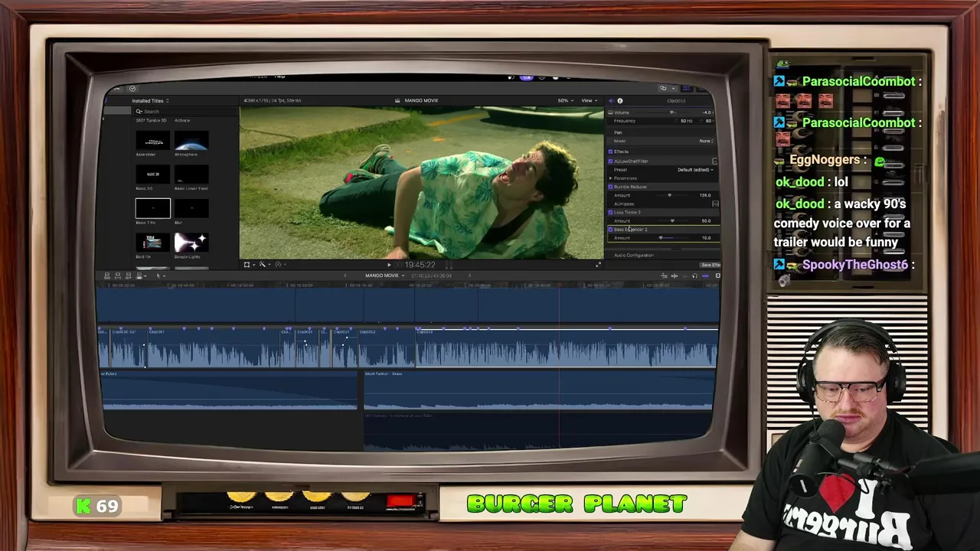Click the Volume value -4.0
The width and height of the screenshot is (980, 551).
(707, 112)
